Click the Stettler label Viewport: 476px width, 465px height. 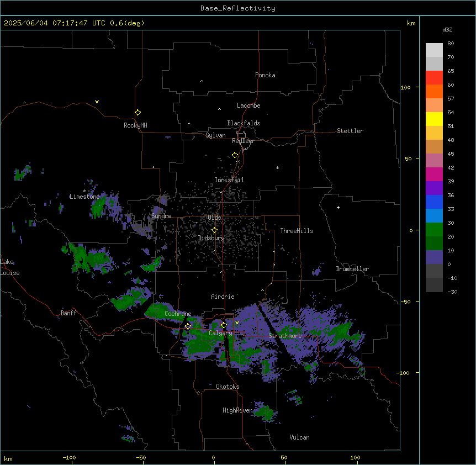pos(350,131)
